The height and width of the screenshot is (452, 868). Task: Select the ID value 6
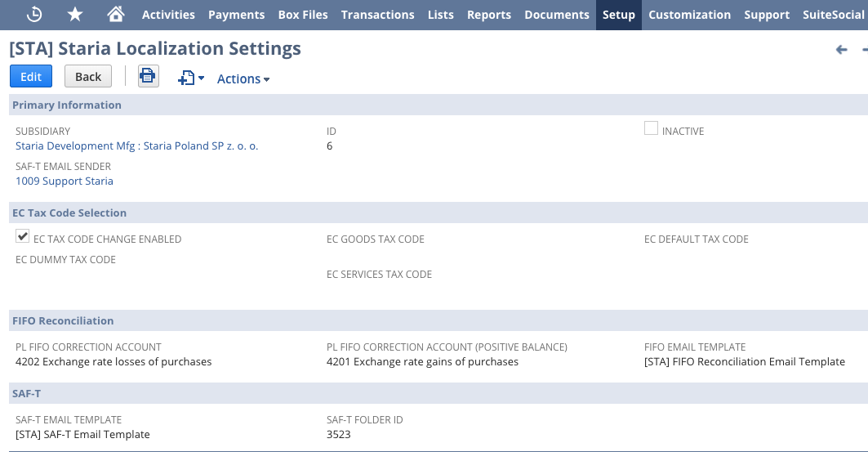329,145
